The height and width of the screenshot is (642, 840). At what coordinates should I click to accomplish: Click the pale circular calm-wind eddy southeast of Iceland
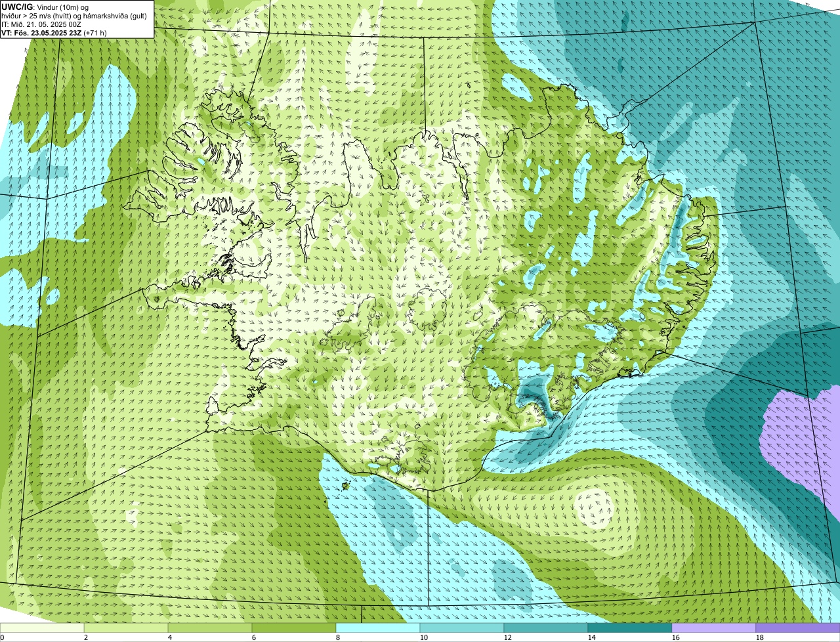coord(595,509)
